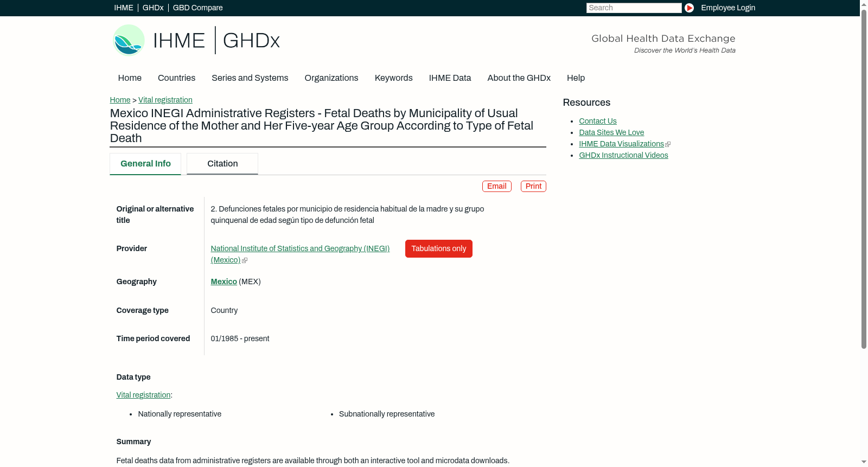Click the 'Resources' sidebar heading
This screenshot has width=868, height=467.
pyautogui.click(x=586, y=103)
